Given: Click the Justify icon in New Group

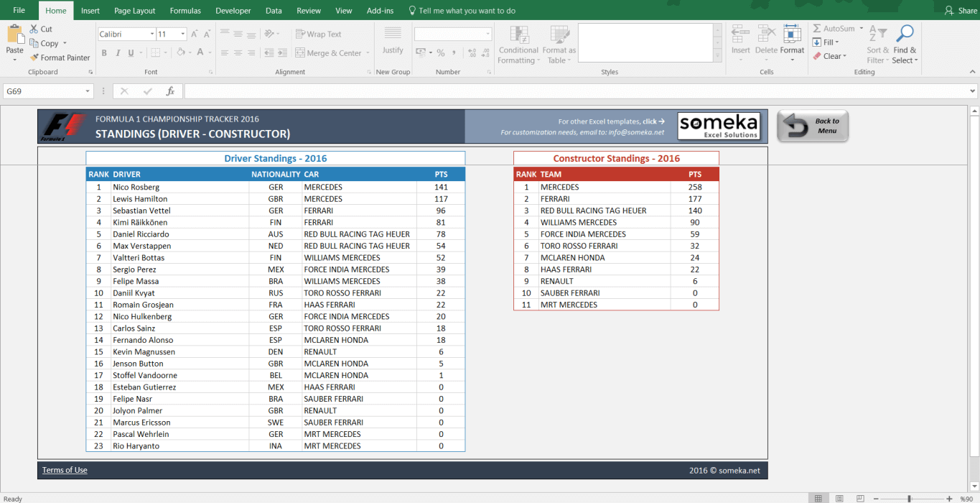Looking at the screenshot, I should point(393,34).
